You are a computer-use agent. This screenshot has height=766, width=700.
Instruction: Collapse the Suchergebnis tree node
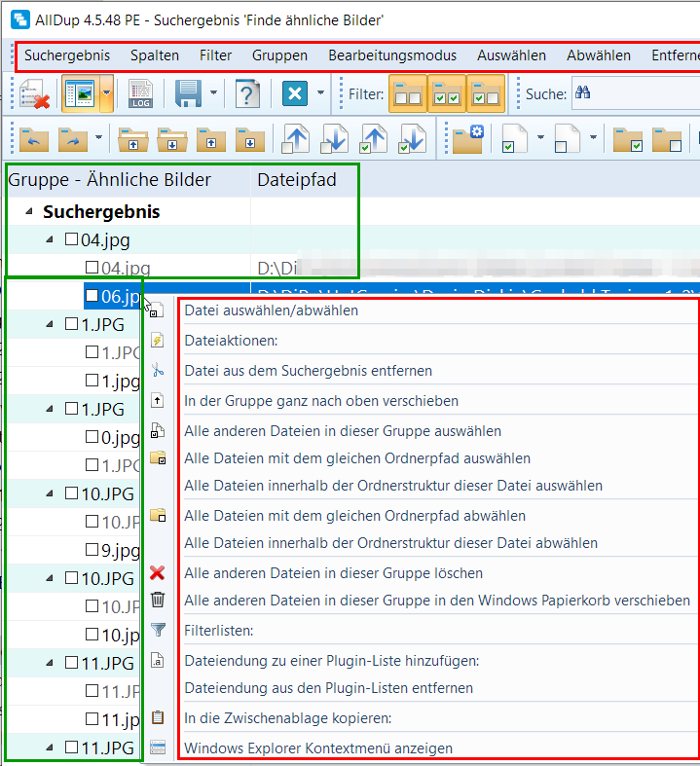(28, 212)
